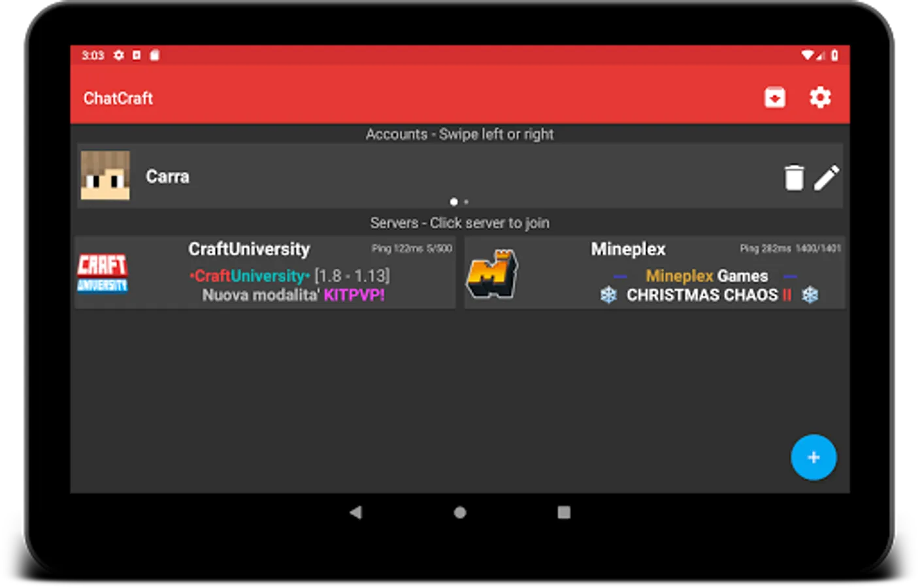
Task: Open the settings gear in ChatCraft toolbar
Action: click(x=820, y=98)
